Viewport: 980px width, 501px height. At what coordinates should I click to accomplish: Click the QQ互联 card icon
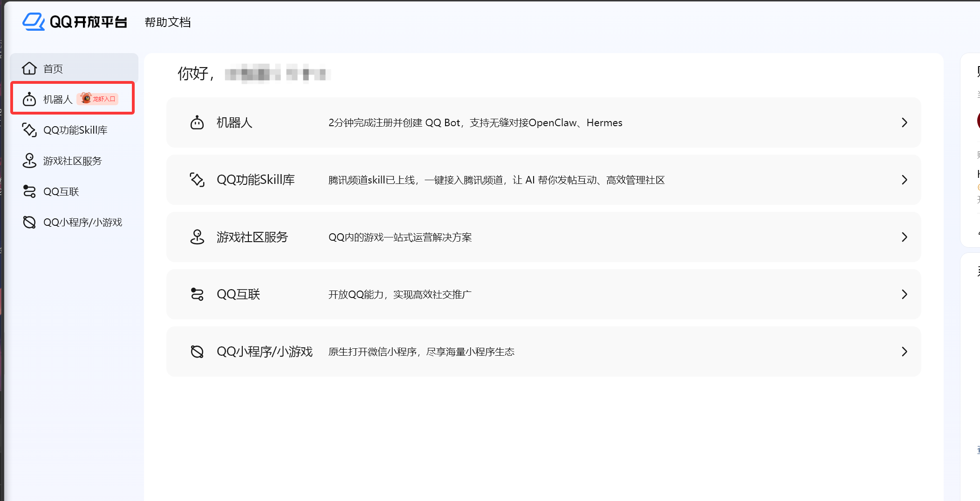(x=197, y=294)
